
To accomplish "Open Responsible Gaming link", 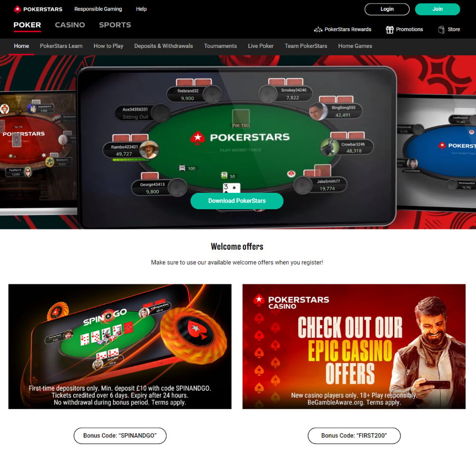I will tap(98, 9).
